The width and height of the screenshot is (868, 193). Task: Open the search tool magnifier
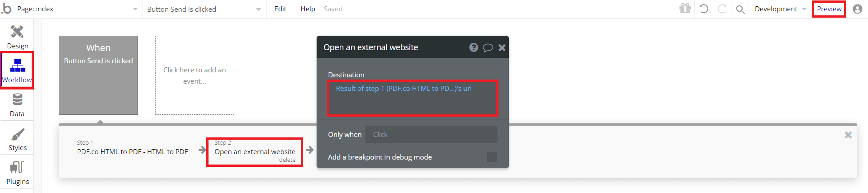point(740,9)
